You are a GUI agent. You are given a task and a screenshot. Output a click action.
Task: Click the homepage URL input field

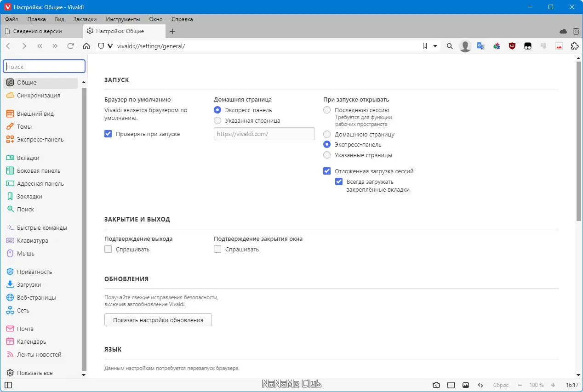click(264, 134)
